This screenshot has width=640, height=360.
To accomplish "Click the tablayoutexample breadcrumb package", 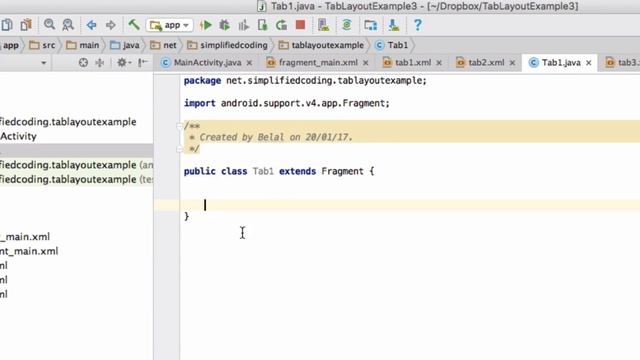I will [321, 45].
